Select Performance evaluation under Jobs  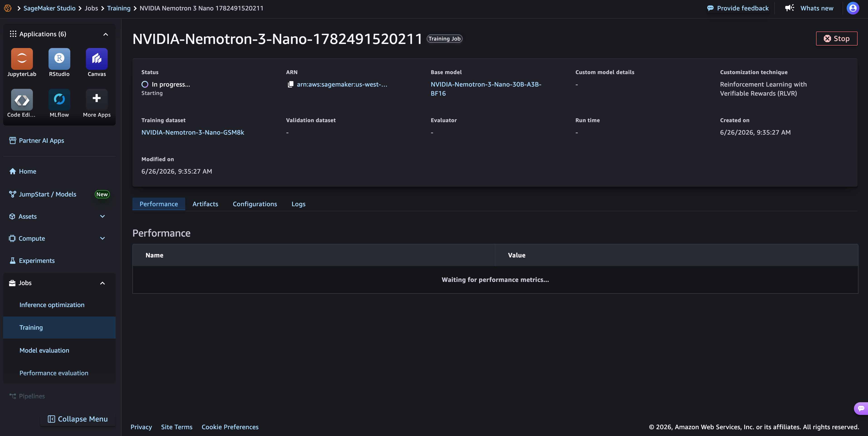(59, 373)
